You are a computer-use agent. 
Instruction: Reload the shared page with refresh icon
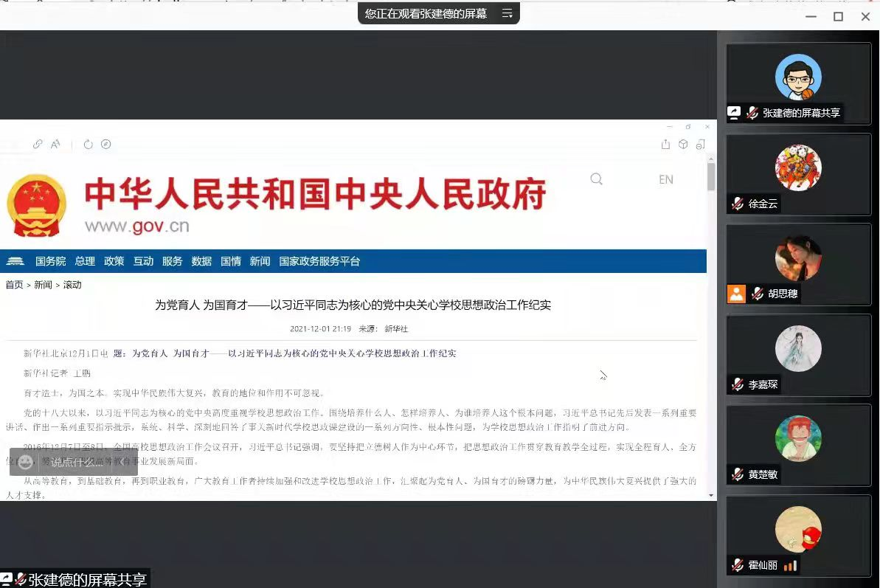coord(88,144)
